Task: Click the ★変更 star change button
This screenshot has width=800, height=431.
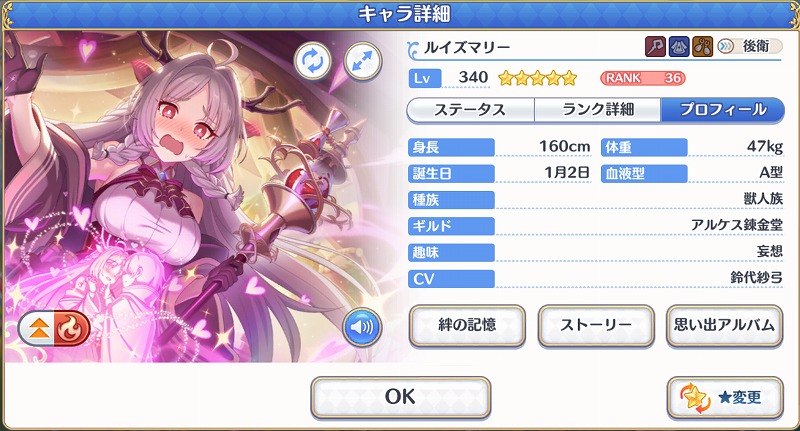Action: tap(724, 397)
